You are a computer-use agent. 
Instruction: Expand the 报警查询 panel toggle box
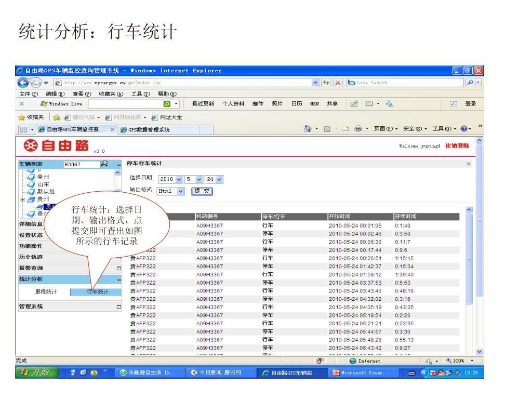point(118,268)
